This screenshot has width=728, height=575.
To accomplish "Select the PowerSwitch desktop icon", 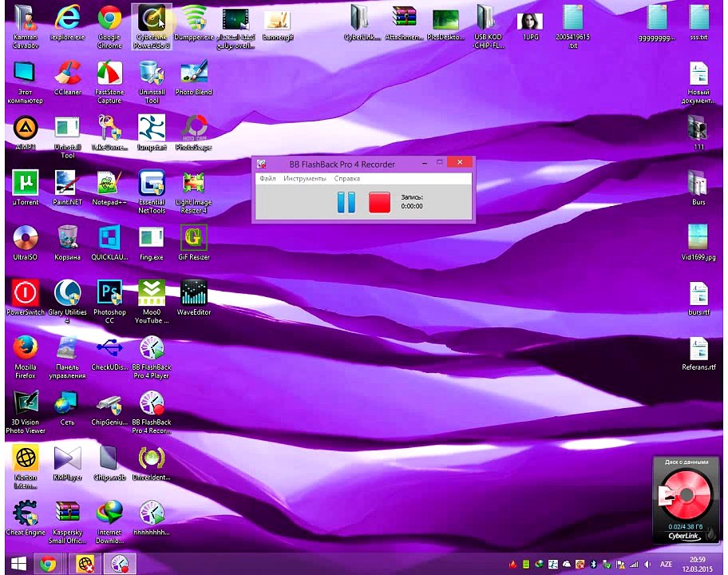I will (x=26, y=298).
